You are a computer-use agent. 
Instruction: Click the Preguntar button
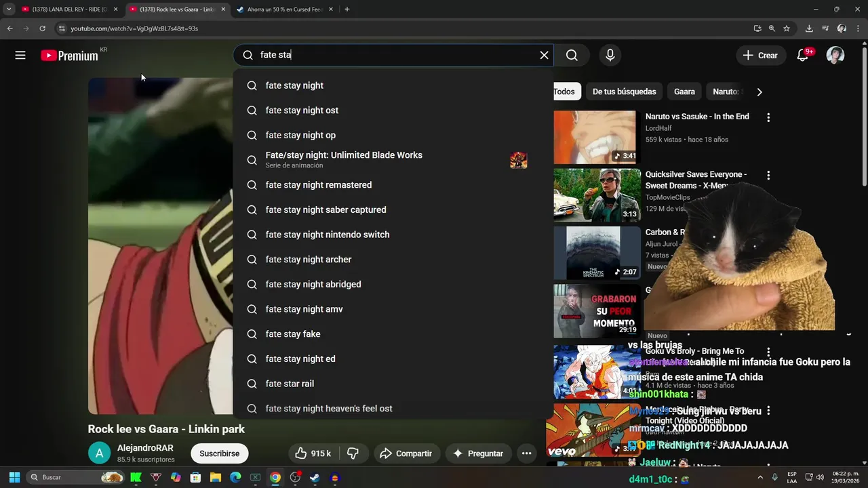(x=478, y=453)
